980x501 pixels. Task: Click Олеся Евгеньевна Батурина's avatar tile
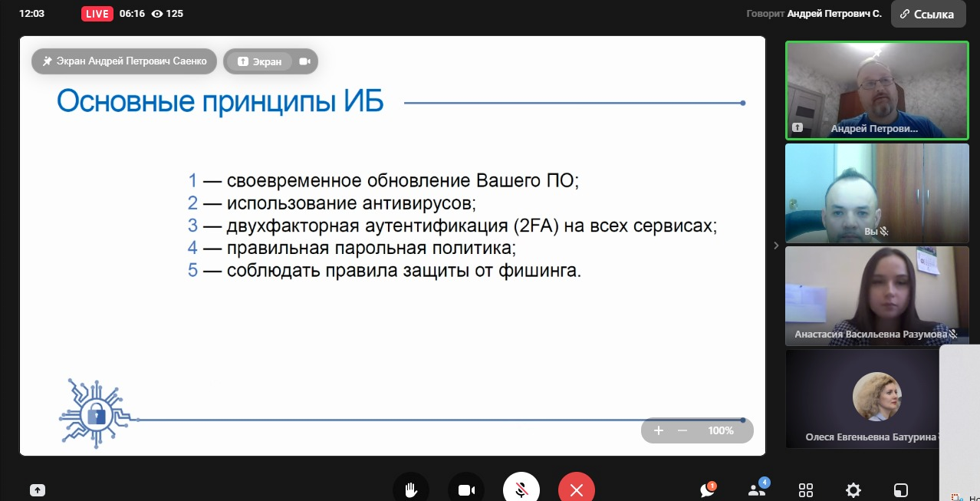[876, 397]
